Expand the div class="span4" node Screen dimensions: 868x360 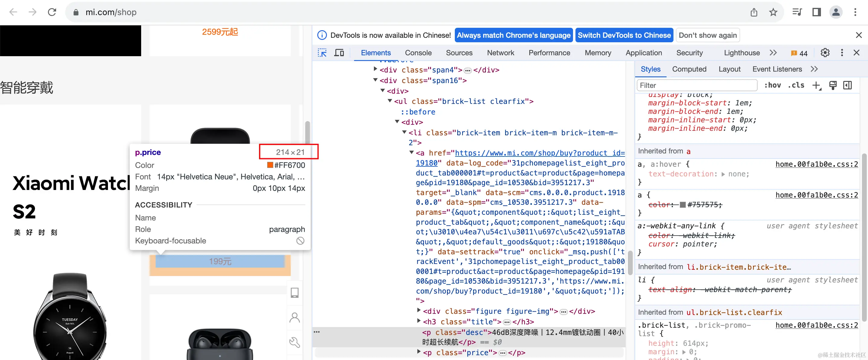point(375,69)
